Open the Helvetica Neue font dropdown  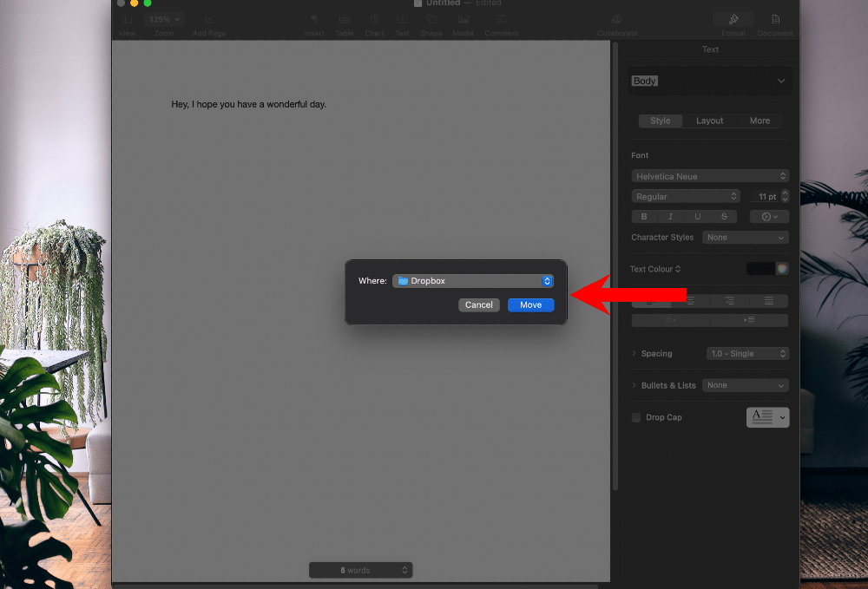point(710,176)
